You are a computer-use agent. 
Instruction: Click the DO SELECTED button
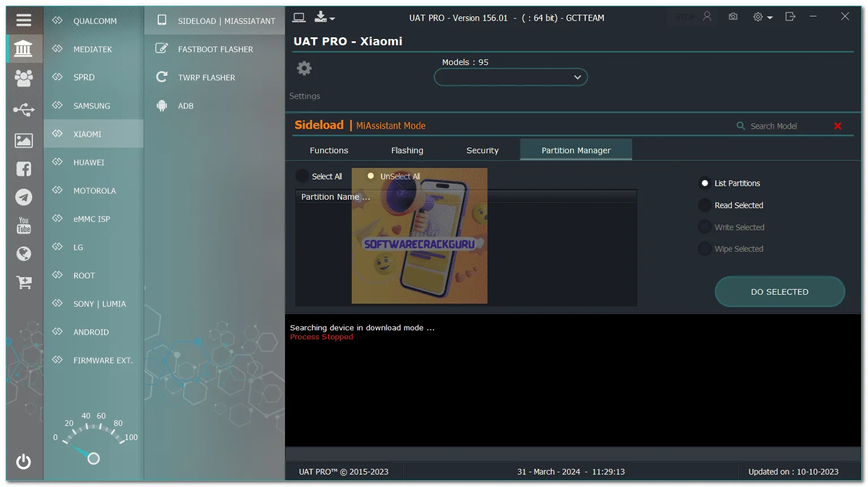780,292
